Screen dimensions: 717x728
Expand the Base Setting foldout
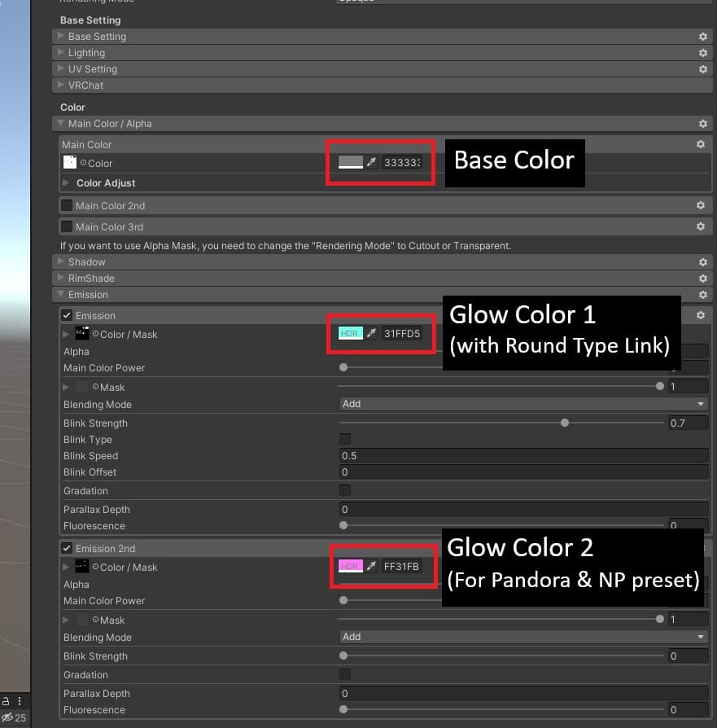coord(60,36)
